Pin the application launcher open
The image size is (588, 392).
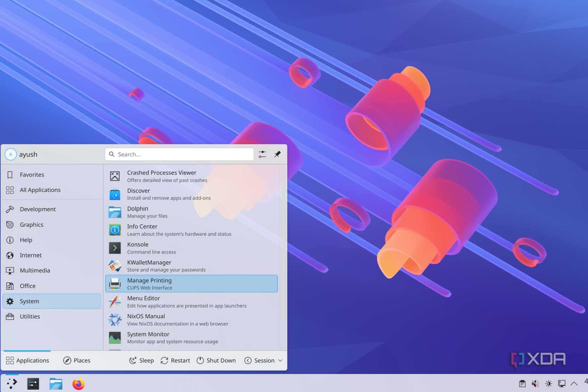tap(277, 154)
